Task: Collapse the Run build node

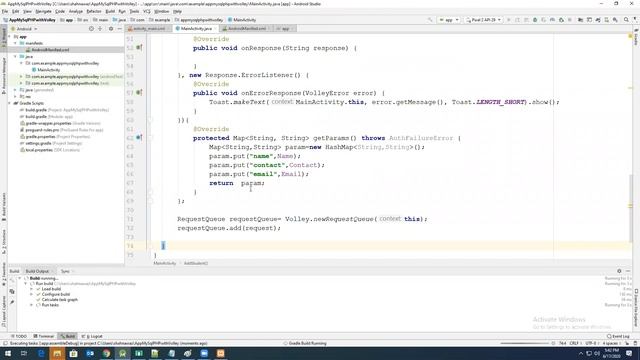Action: tap(26, 283)
